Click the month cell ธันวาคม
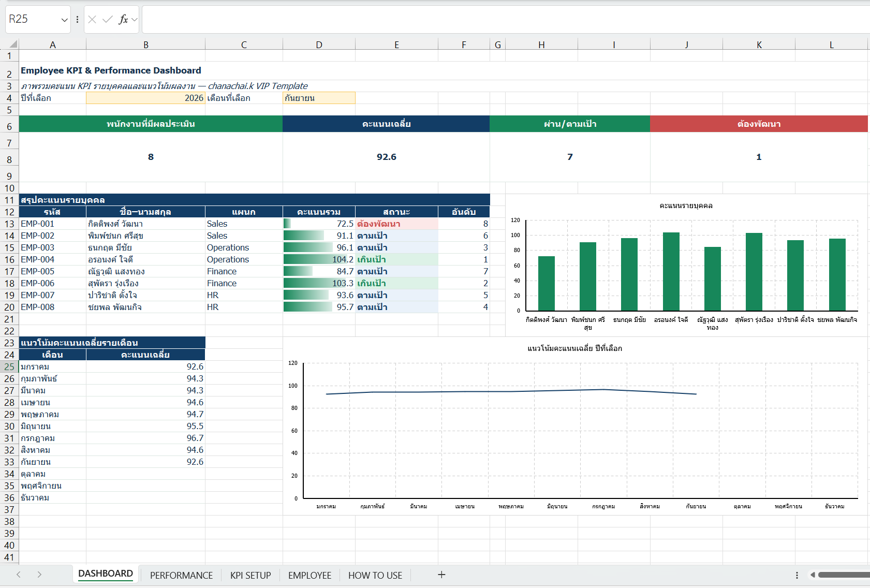The image size is (870, 588). [52, 497]
